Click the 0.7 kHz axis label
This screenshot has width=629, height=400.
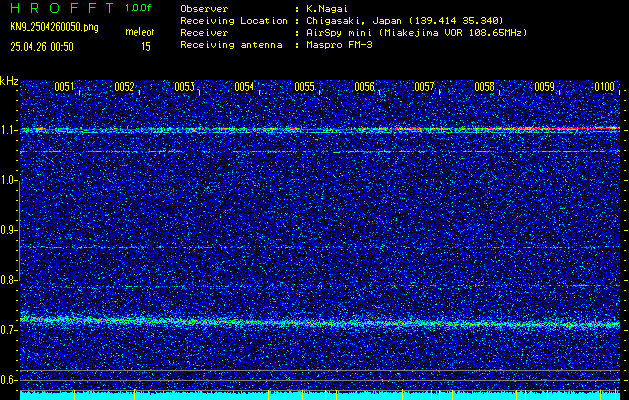tap(7, 330)
